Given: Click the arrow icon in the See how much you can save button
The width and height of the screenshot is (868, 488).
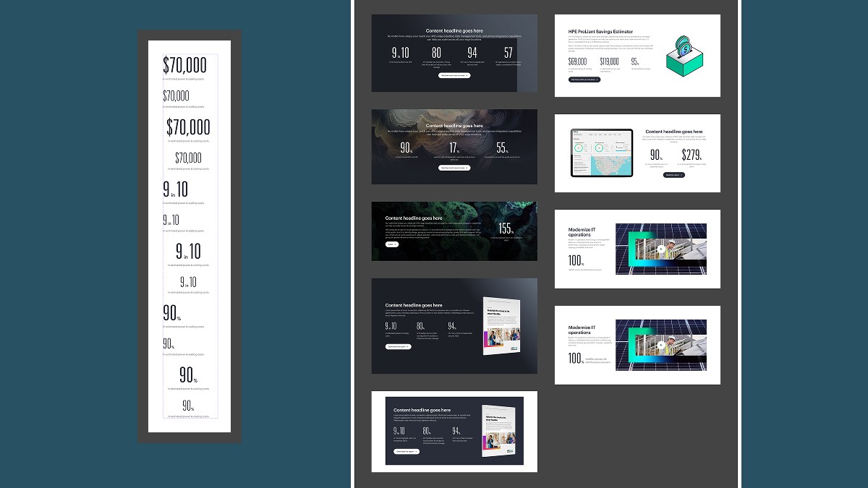Looking at the screenshot, I should click(467, 75).
